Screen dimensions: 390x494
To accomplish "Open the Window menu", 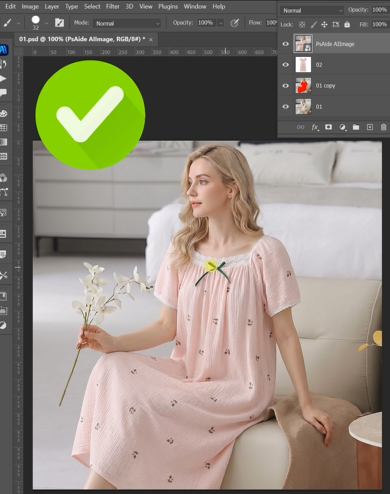I will (195, 6).
